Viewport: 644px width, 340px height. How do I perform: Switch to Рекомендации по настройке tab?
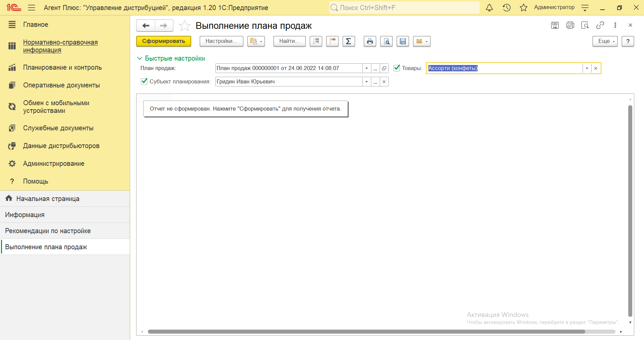pos(65,231)
